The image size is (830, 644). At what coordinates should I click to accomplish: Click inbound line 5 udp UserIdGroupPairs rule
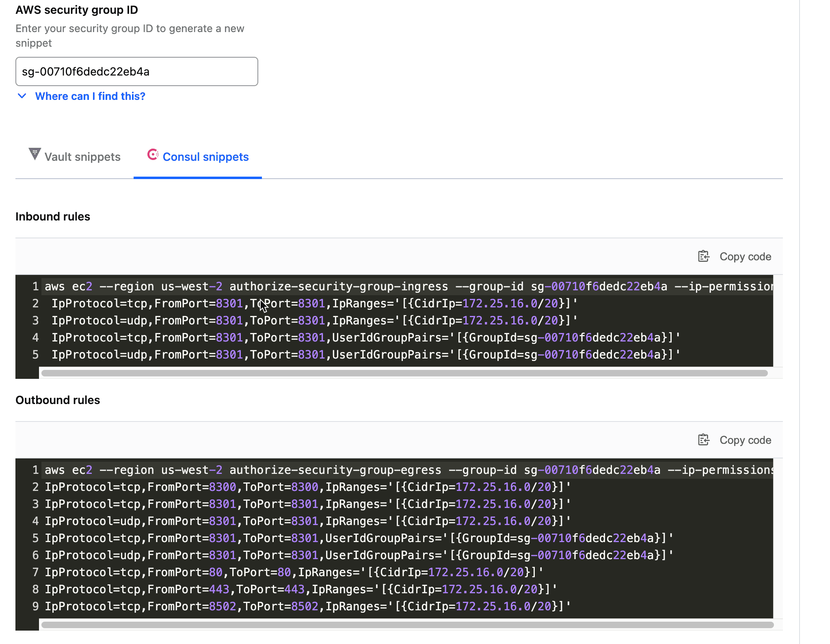366,355
